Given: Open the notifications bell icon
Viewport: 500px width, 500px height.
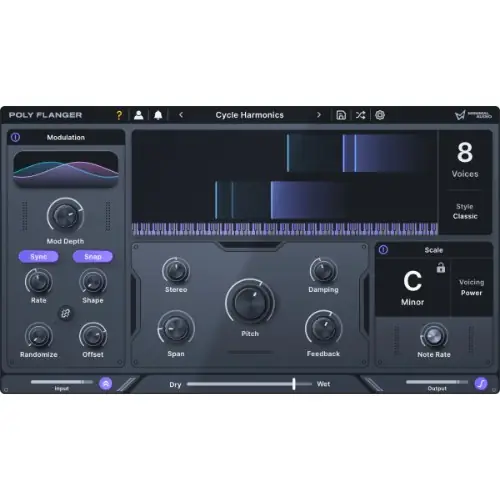Looking at the screenshot, I should (x=158, y=115).
